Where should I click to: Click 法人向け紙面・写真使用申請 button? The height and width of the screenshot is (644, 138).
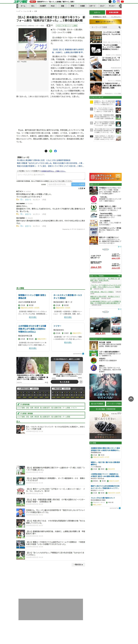point(105,409)
